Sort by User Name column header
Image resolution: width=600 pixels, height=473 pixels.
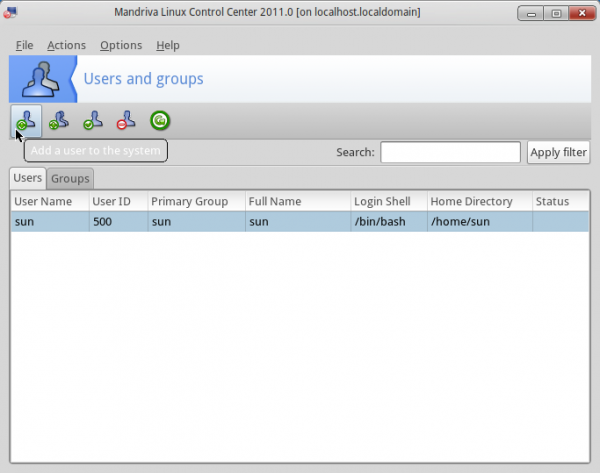pyautogui.click(x=50, y=201)
